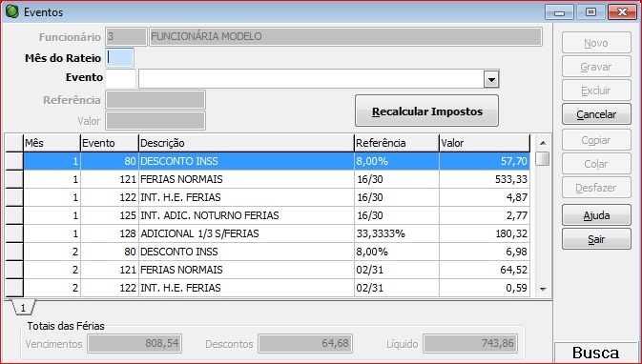Click the 180,32 value cell
The image size is (642, 364).
(x=485, y=233)
